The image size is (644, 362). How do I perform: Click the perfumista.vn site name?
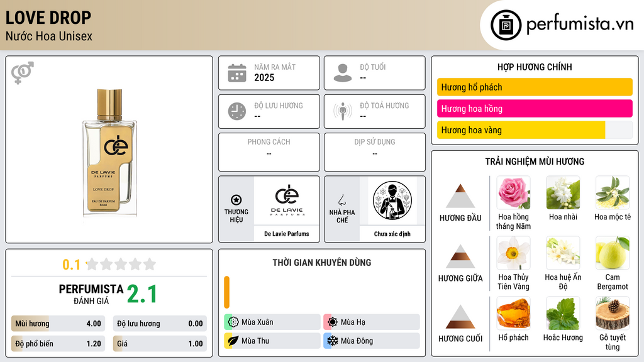point(580,24)
